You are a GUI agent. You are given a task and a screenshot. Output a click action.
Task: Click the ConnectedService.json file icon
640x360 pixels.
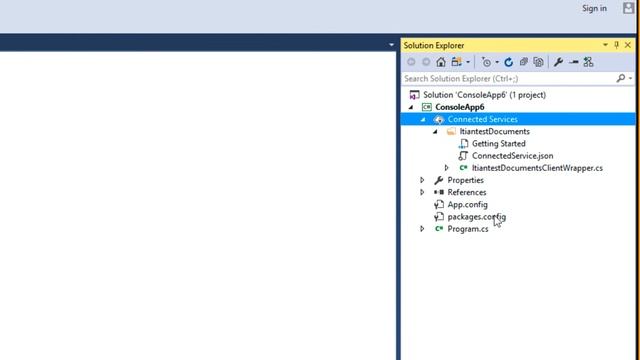pyautogui.click(x=463, y=156)
